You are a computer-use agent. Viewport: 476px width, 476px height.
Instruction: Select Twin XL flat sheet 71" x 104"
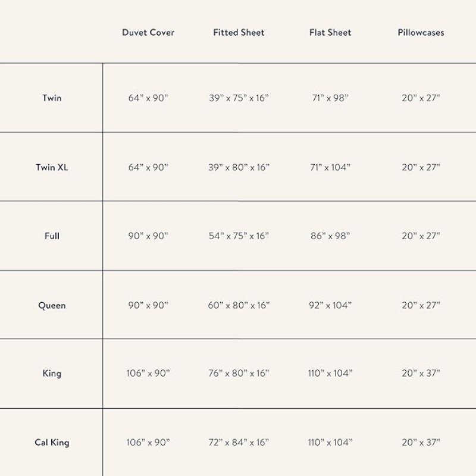[x=330, y=167]
